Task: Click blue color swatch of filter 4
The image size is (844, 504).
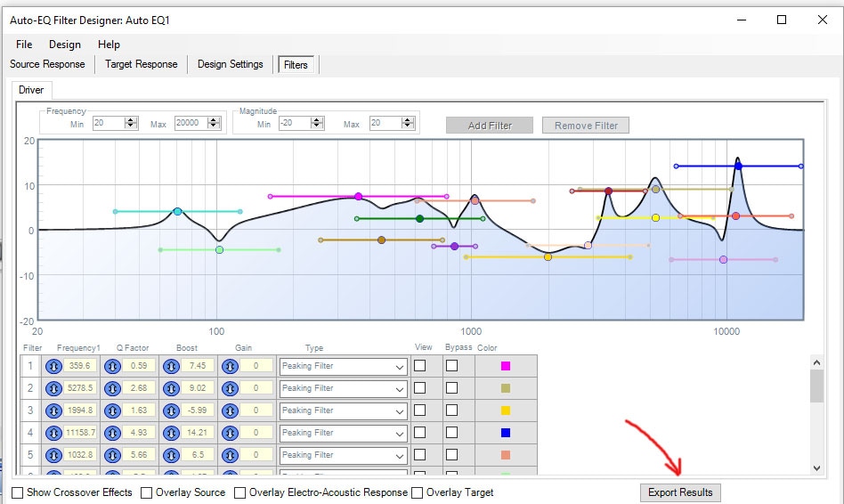Action: pos(506,433)
